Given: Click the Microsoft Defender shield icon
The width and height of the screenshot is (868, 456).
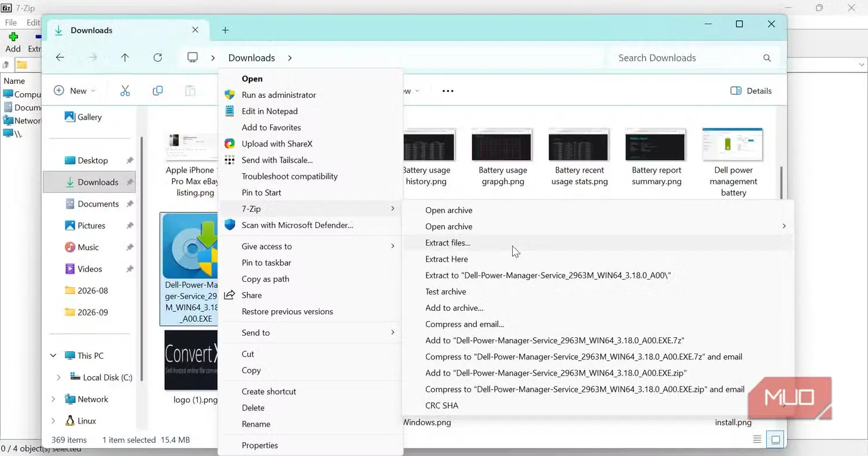Looking at the screenshot, I should (230, 225).
